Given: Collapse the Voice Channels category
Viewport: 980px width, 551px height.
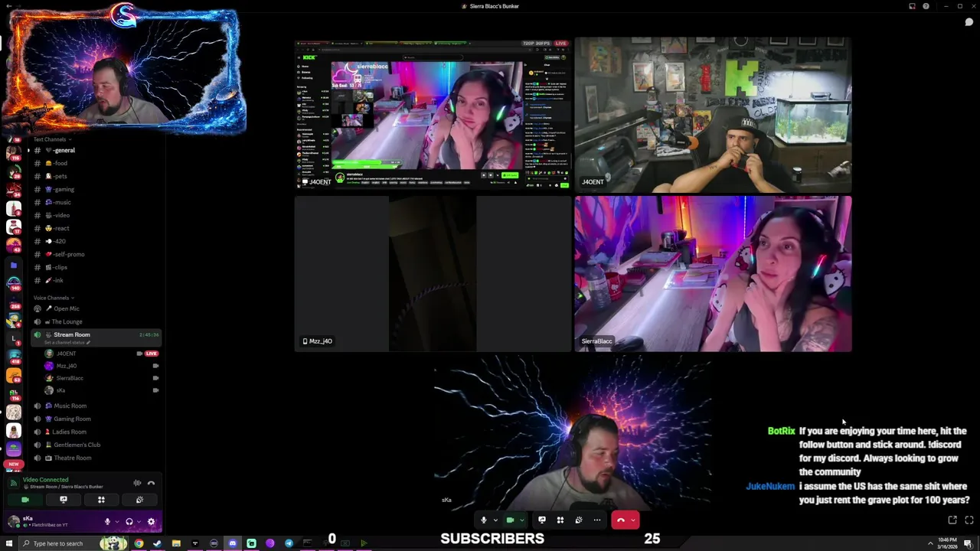Looking at the screenshot, I should coord(54,298).
